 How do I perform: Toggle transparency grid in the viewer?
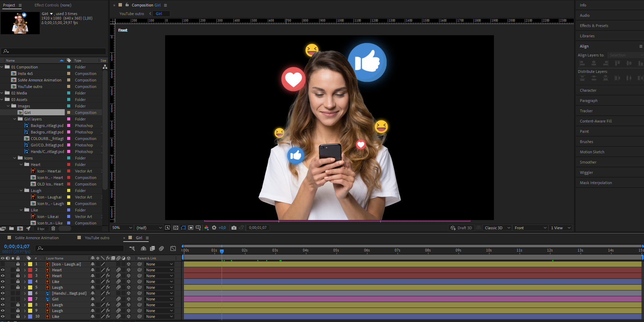175,228
